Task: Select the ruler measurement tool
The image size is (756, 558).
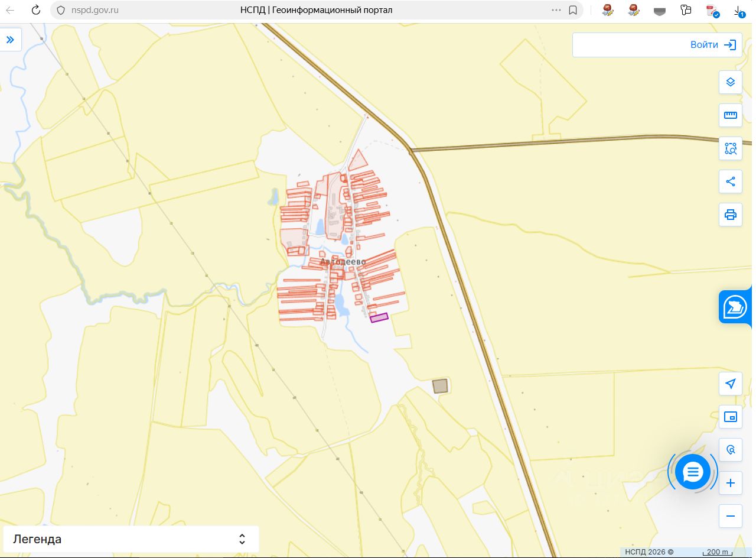Action: pyautogui.click(x=730, y=115)
